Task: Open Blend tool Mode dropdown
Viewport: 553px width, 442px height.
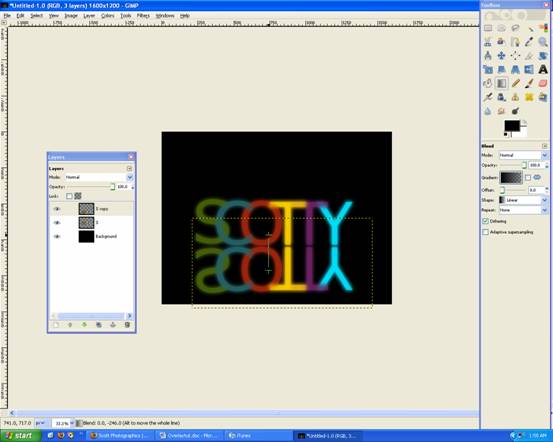Action: tap(523, 155)
